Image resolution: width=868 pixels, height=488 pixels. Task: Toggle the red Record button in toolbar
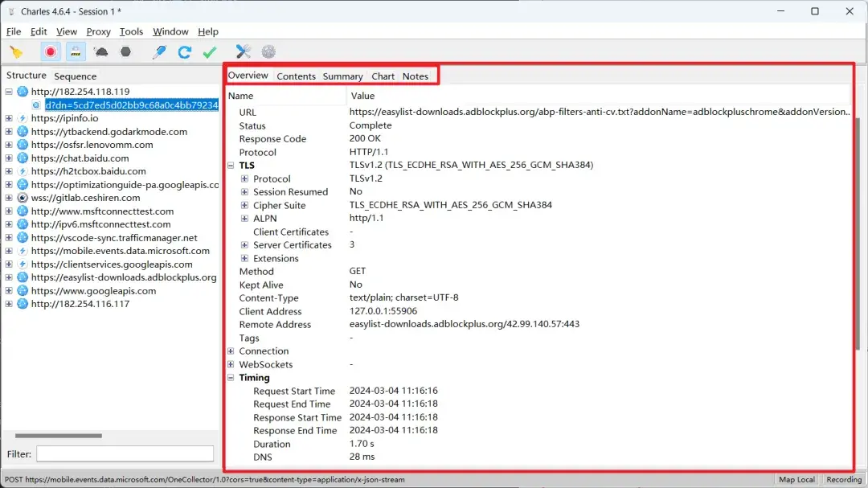[51, 52]
